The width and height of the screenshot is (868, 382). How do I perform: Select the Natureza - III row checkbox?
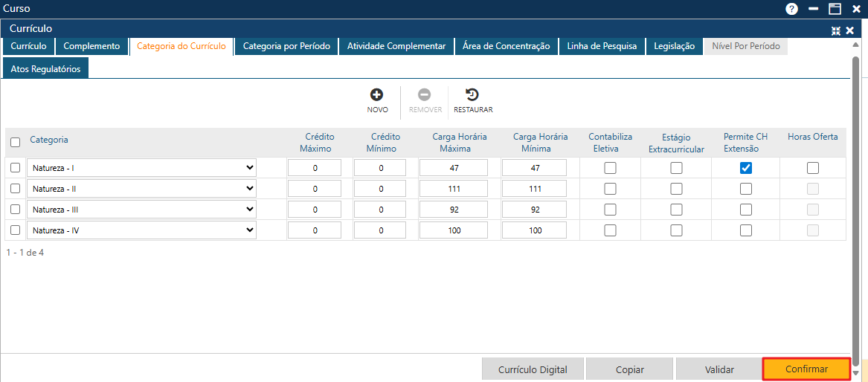[16, 210]
